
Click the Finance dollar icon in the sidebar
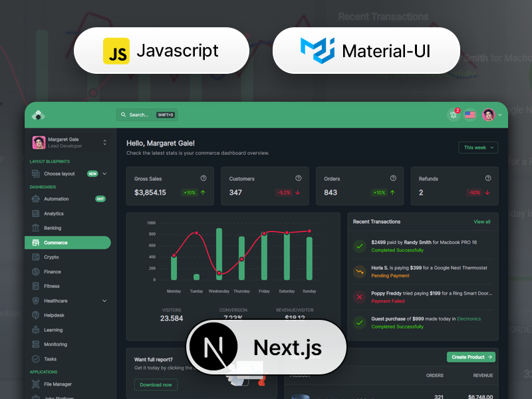pos(36,271)
